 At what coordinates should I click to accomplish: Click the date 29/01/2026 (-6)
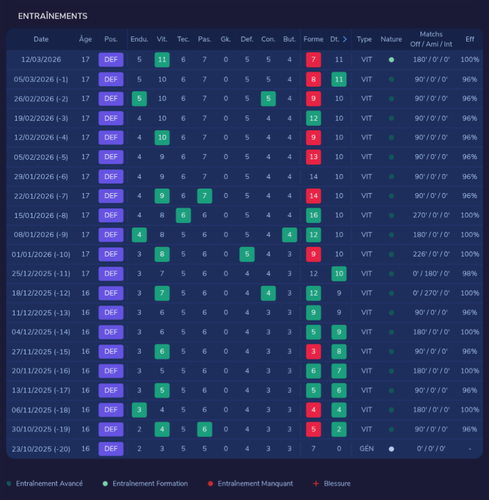click(x=41, y=177)
